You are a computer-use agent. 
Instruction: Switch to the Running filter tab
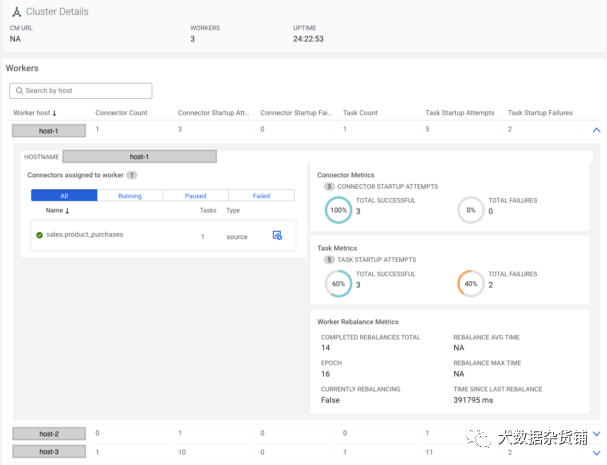pyautogui.click(x=130, y=196)
